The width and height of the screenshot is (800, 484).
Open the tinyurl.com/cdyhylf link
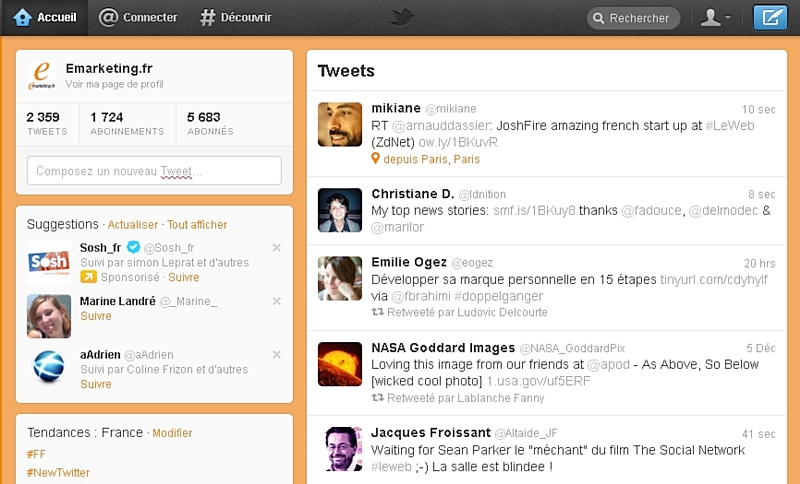click(x=714, y=279)
